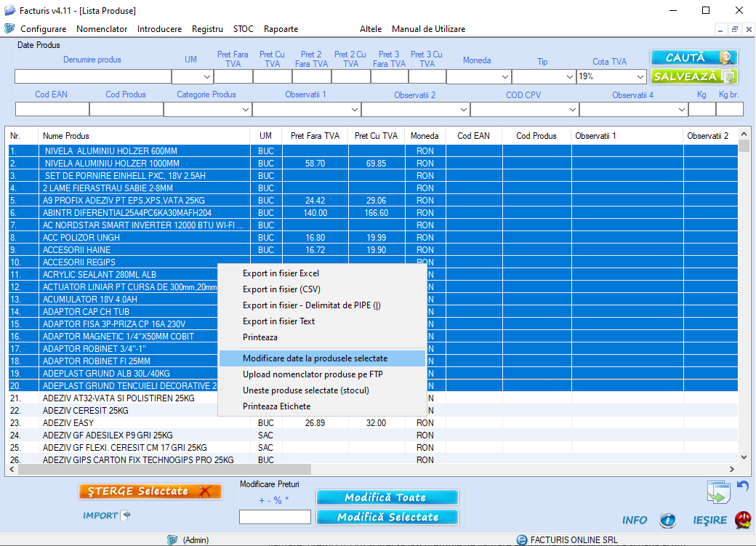Select row ACC POLIZOR UNGH
The height and width of the screenshot is (546, 756).
[x=373, y=238]
